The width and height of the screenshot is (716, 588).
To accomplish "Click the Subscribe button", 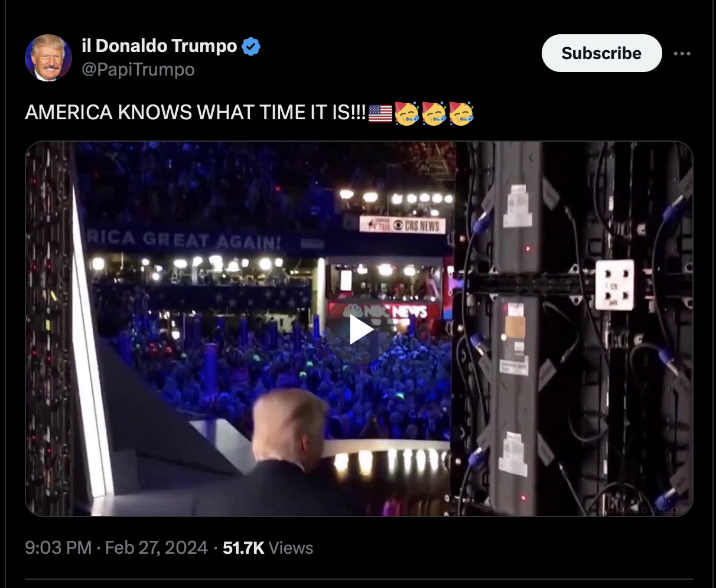I will coord(601,53).
